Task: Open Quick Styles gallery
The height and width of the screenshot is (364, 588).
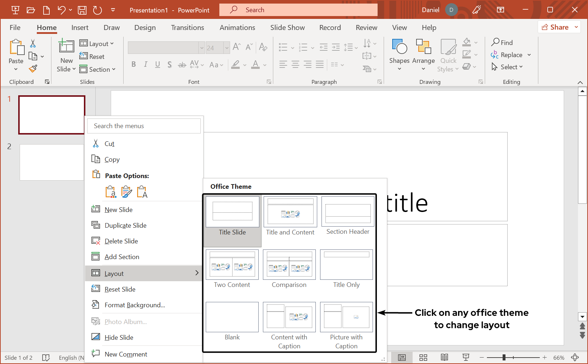Action: [x=448, y=54]
